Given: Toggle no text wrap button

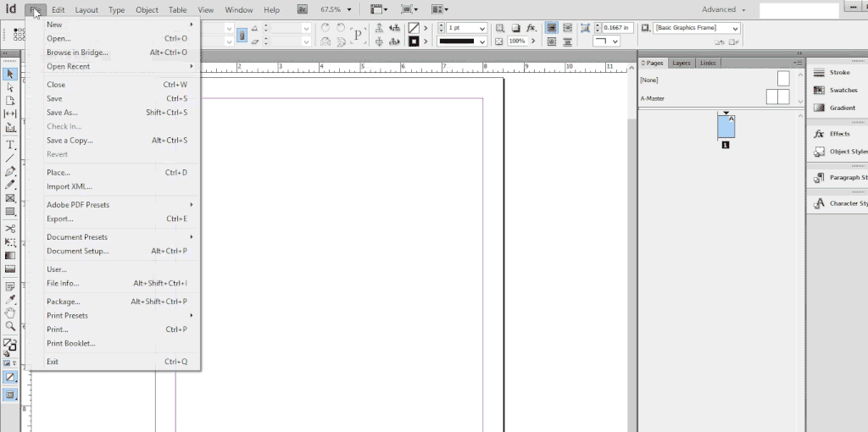Looking at the screenshot, I should (x=551, y=28).
